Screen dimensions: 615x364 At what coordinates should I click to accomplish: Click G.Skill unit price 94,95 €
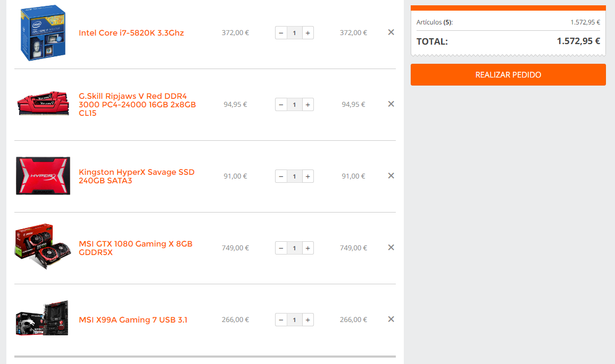pyautogui.click(x=235, y=105)
